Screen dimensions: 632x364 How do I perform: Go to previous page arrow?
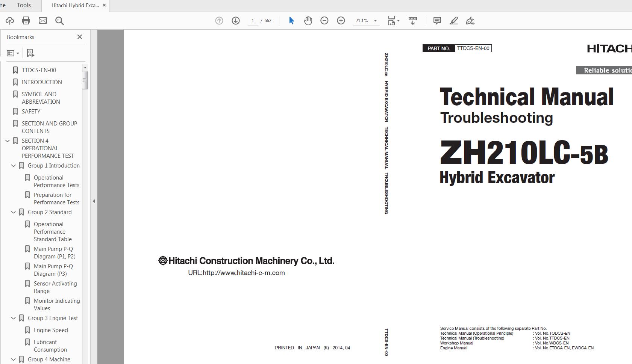[x=219, y=21]
